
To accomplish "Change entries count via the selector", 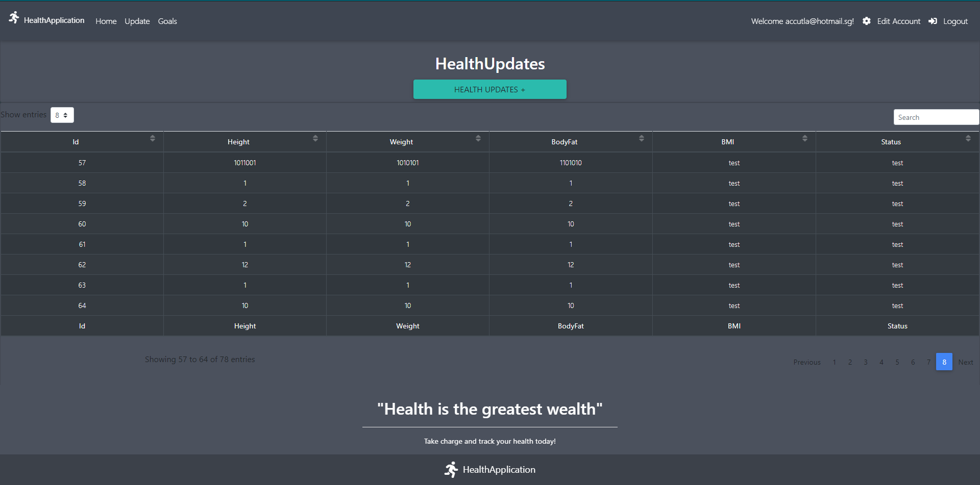I will [x=62, y=115].
